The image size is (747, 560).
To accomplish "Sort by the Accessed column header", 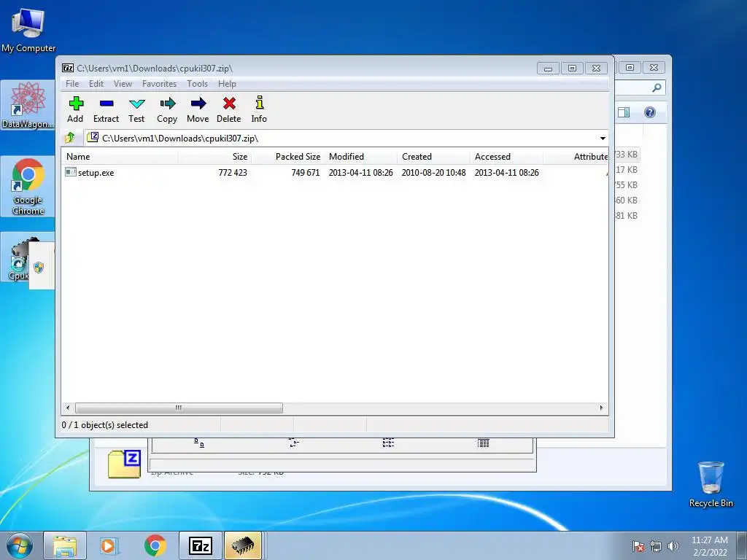I will pos(506,157).
